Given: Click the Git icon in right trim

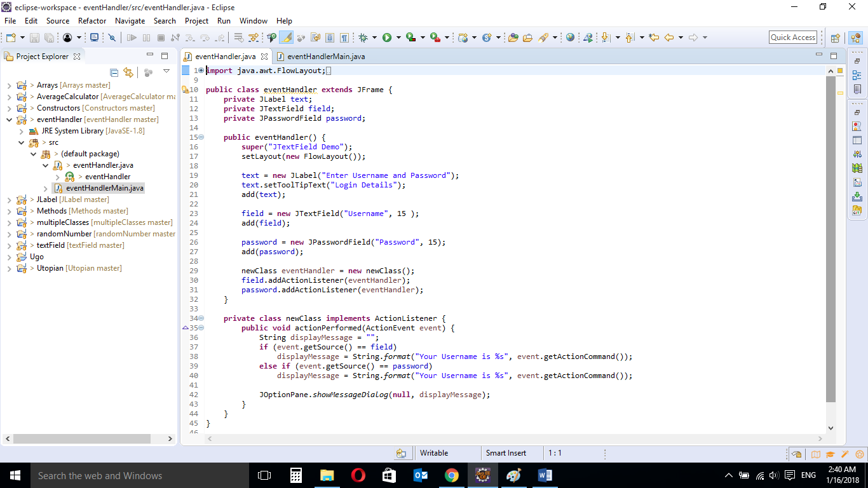Looking at the screenshot, I should pyautogui.click(x=857, y=210).
